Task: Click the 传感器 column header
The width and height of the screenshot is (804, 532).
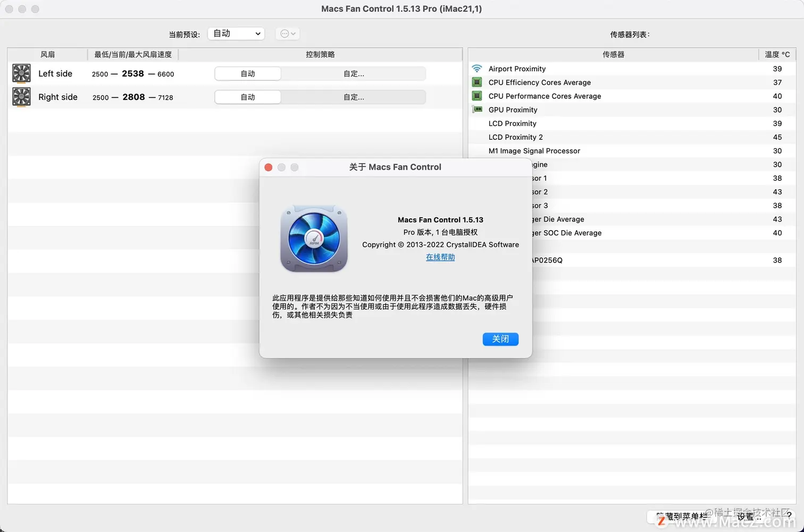Action: 614,54
